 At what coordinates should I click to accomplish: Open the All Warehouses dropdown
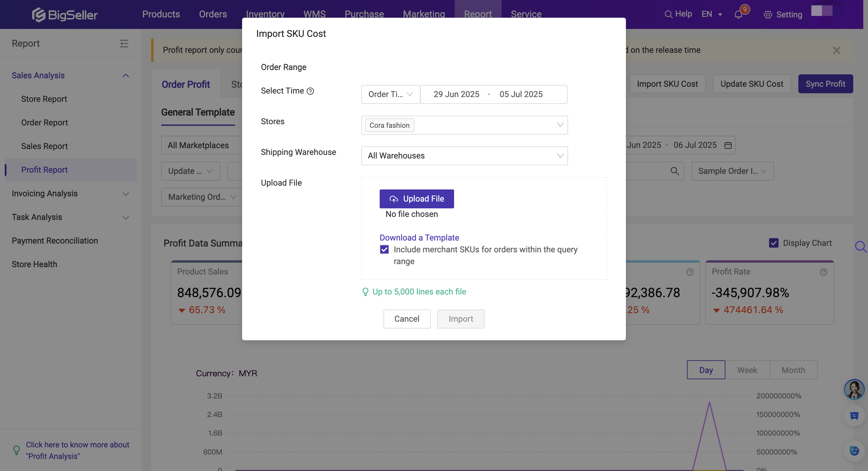click(464, 156)
